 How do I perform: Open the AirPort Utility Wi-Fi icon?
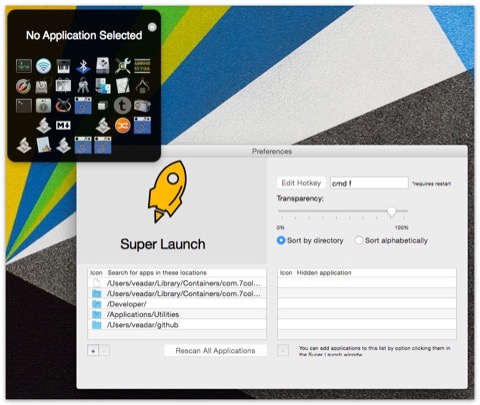tap(44, 66)
